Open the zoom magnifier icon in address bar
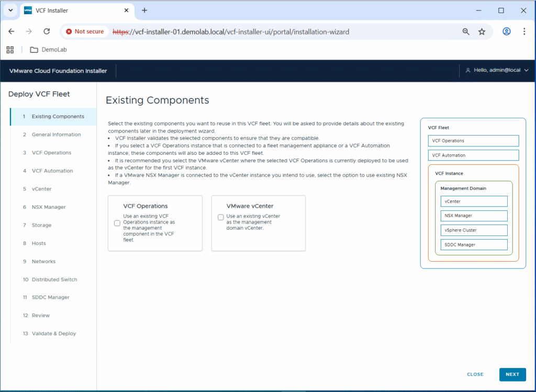The height and width of the screenshot is (392, 536). 466,31
